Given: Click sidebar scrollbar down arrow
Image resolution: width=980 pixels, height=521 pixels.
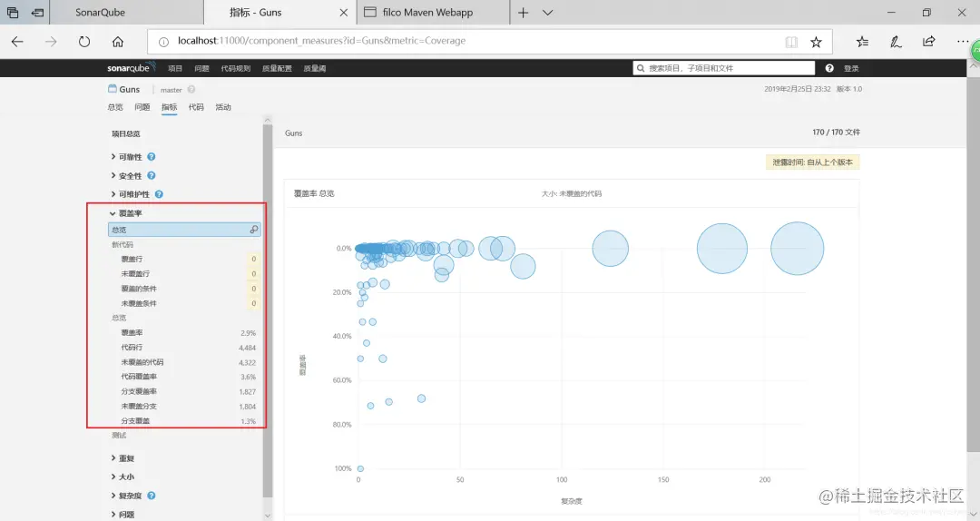Looking at the screenshot, I should point(268,516).
